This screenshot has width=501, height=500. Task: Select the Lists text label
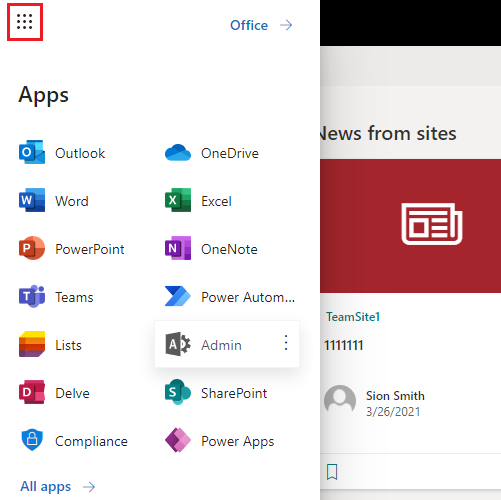(68, 345)
